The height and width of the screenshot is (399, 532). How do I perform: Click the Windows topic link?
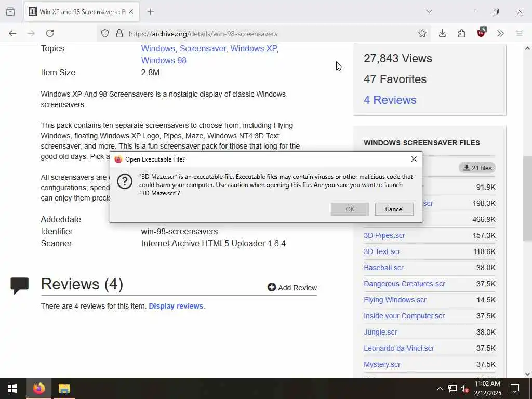pyautogui.click(x=158, y=48)
